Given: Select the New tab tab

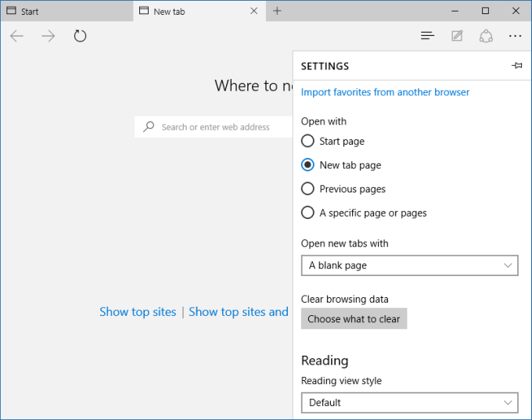Looking at the screenshot, I should tap(199, 11).
